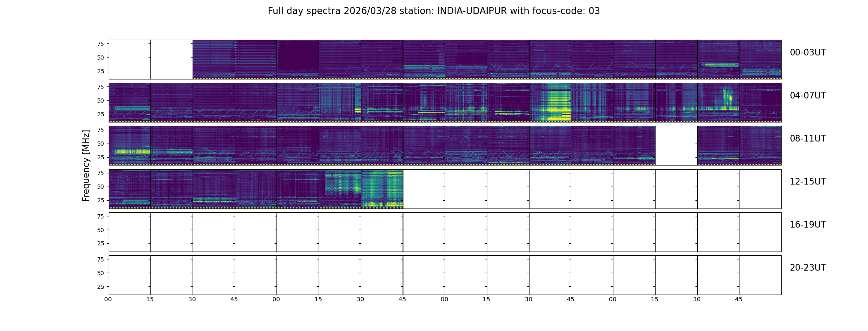
Task: Click the leftmost "00" x-axis tick label
Action: click(x=108, y=299)
